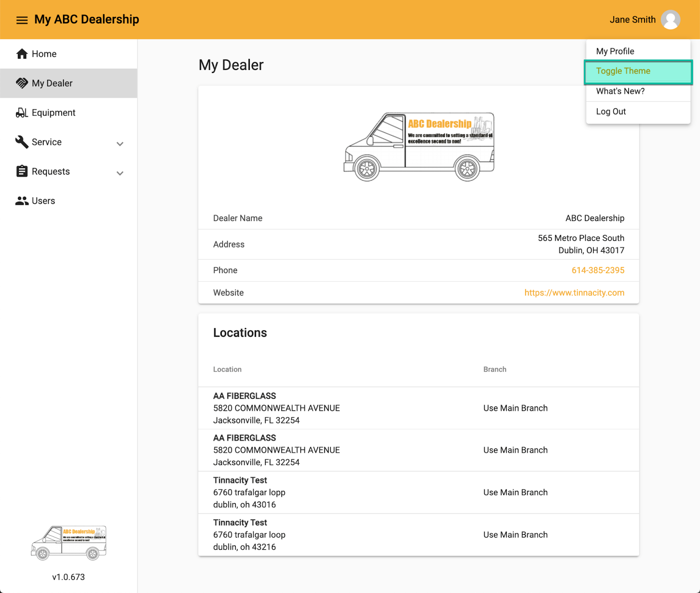This screenshot has width=700, height=593.
Task: Select My Dealer label in the sidebar
Action: tap(52, 83)
